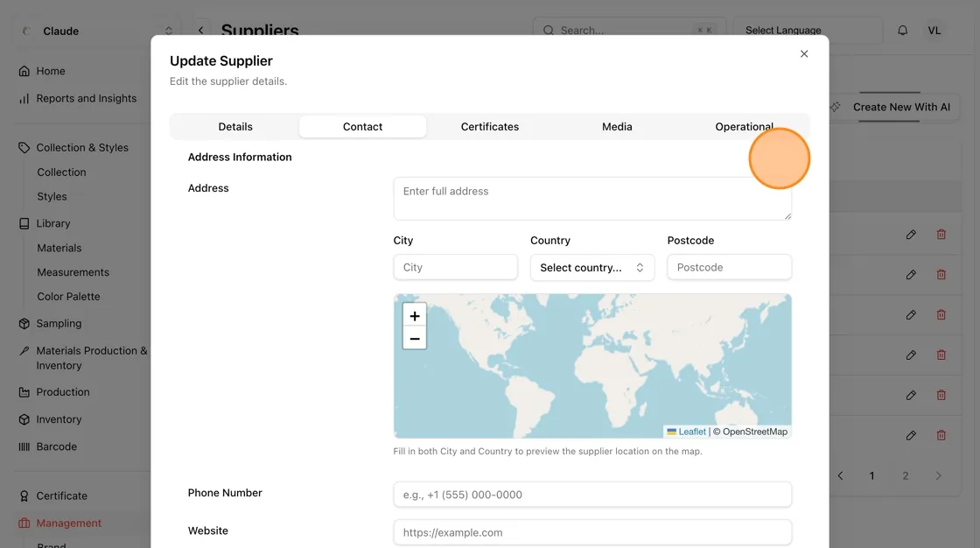
Task: Select the Contact tab
Action: pos(362,126)
